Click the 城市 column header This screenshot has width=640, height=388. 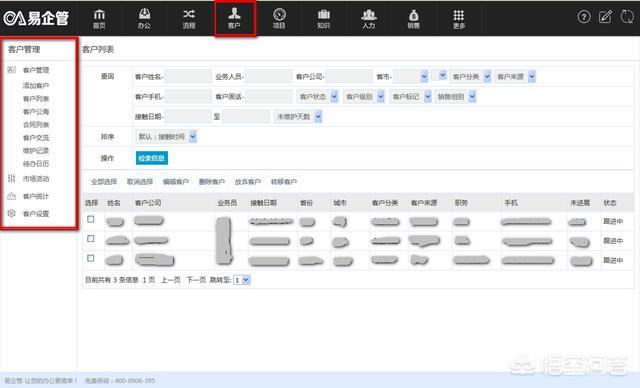click(x=340, y=203)
